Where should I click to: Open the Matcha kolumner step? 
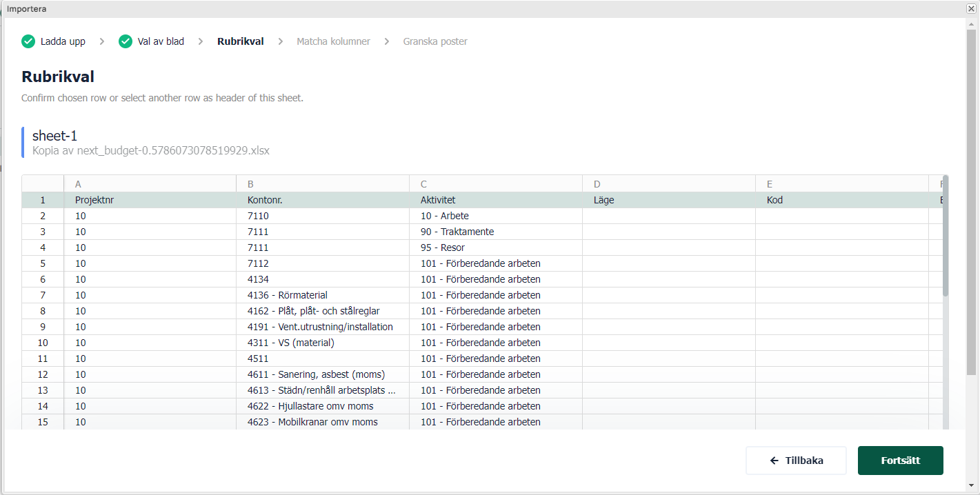(x=333, y=41)
